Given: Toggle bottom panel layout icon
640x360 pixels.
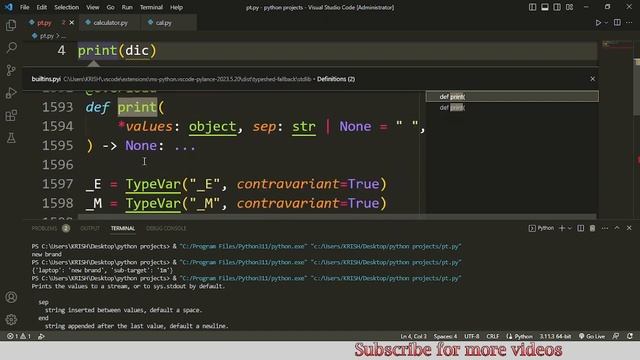Looking at the screenshot, I should (544, 7).
